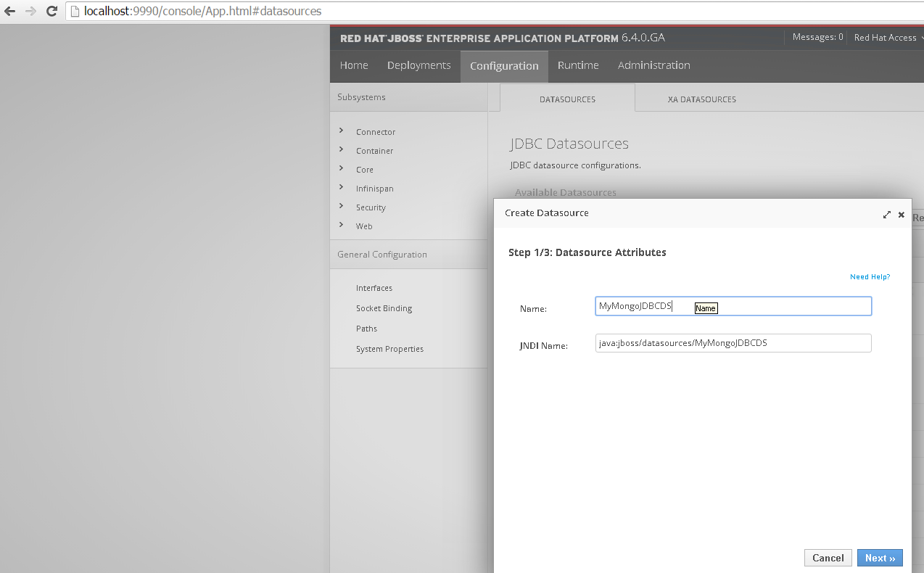Focus the datasource Name field

click(733, 307)
